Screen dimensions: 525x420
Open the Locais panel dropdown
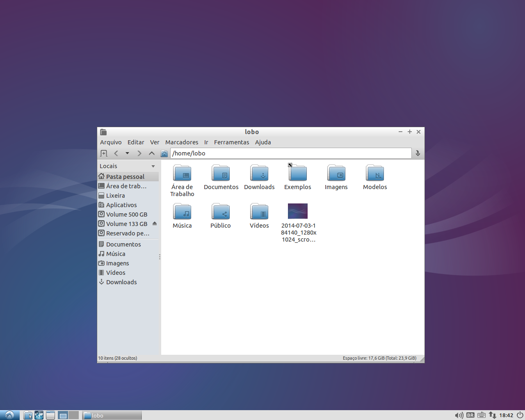point(153,166)
